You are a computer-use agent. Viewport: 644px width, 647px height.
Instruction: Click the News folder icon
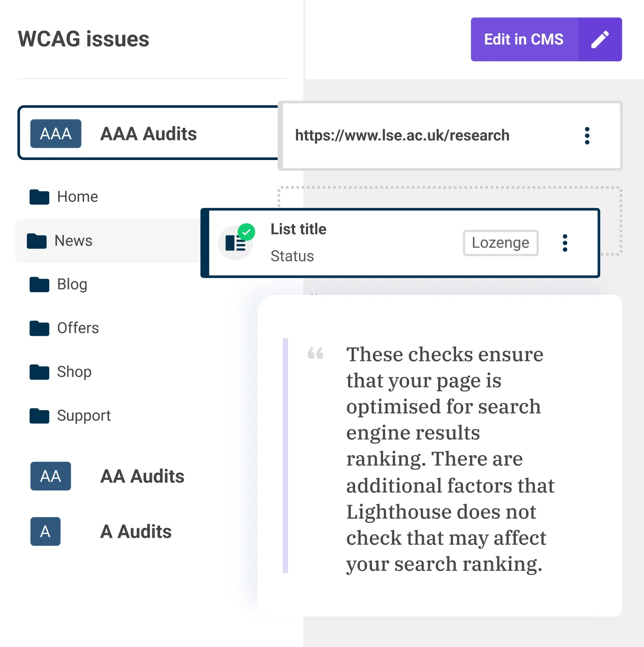click(x=37, y=241)
